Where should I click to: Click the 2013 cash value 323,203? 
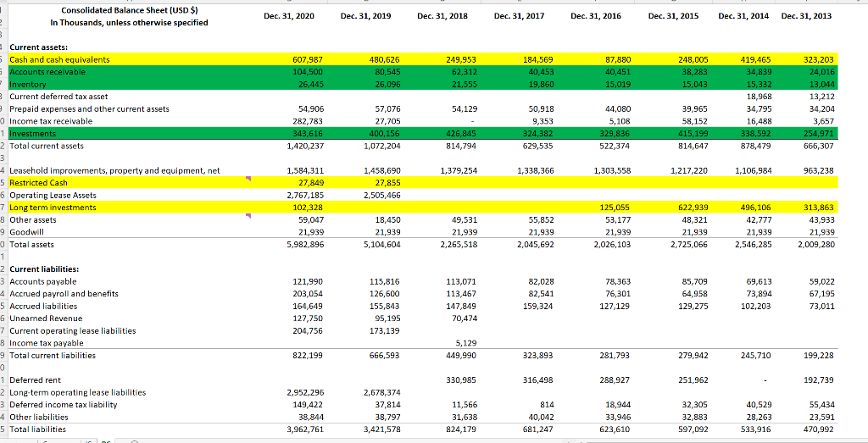coord(820,60)
